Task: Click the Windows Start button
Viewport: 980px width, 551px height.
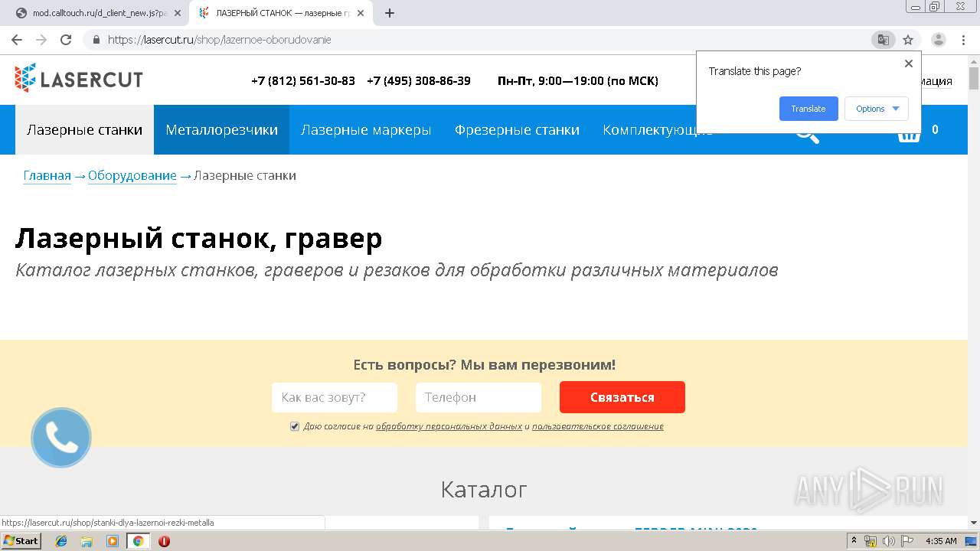Action: [21, 541]
